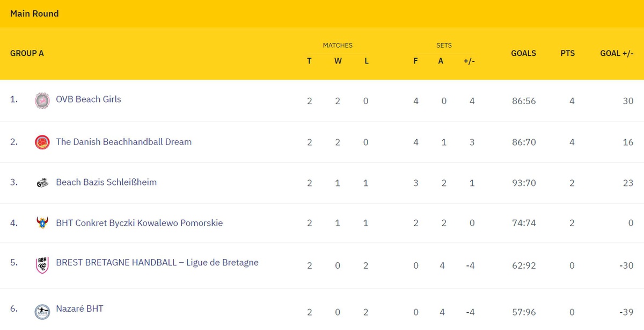Viewport: 644px width, 330px height.
Task: Open BREST BRETAGNE HANDBALL – Ligue de Bretagne
Action: pyautogui.click(x=157, y=263)
